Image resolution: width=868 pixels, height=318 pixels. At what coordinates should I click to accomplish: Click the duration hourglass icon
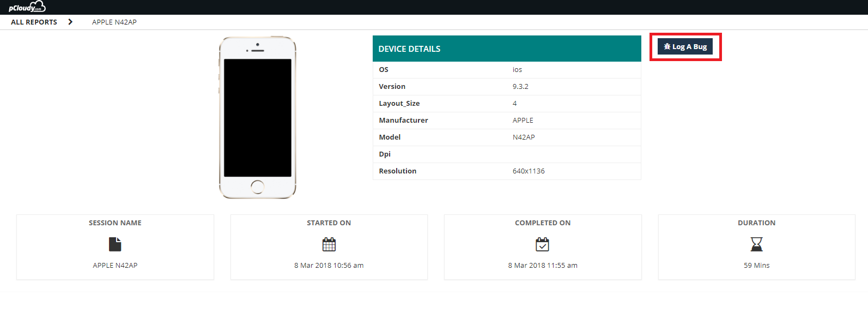[757, 244]
